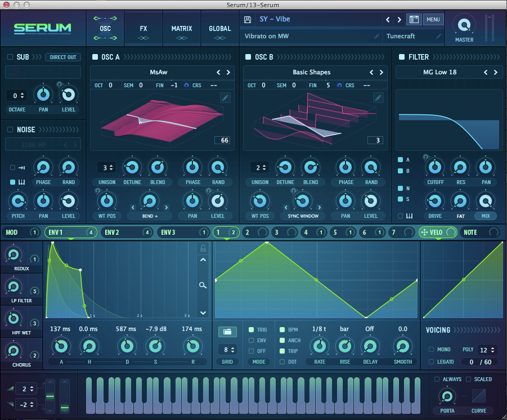This screenshot has width=507, height=420.
Task: Expand envelope view up chevron
Action: tap(203, 260)
